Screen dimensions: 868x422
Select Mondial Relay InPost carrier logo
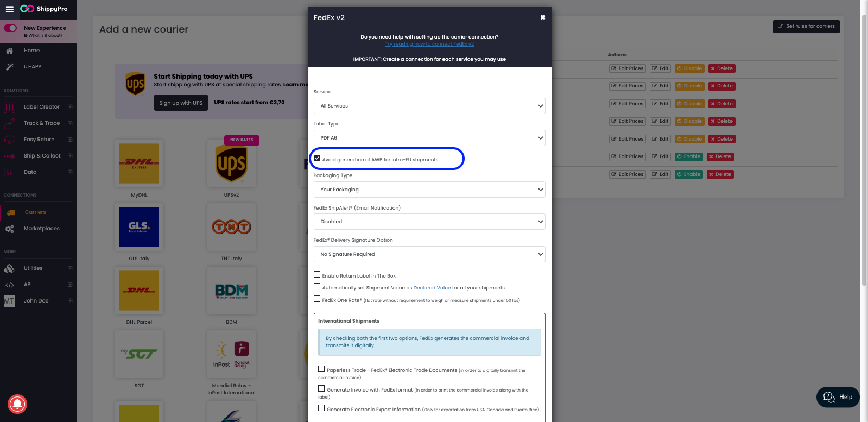coord(232,354)
